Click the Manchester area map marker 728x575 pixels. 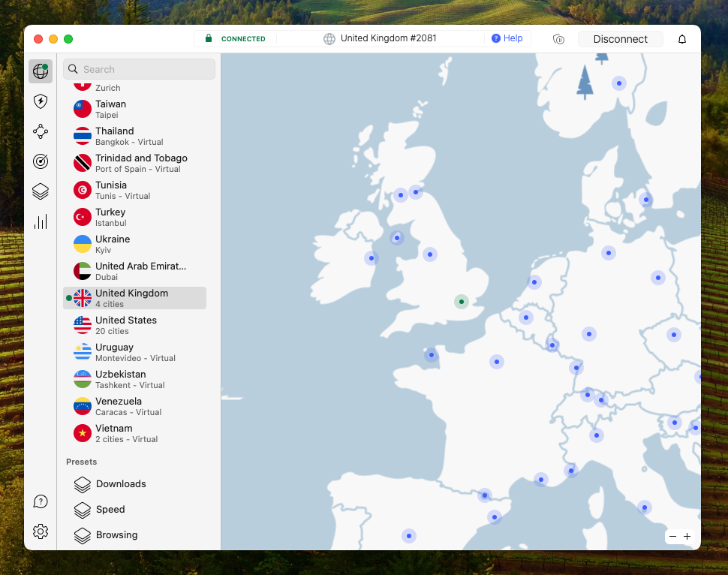point(430,254)
